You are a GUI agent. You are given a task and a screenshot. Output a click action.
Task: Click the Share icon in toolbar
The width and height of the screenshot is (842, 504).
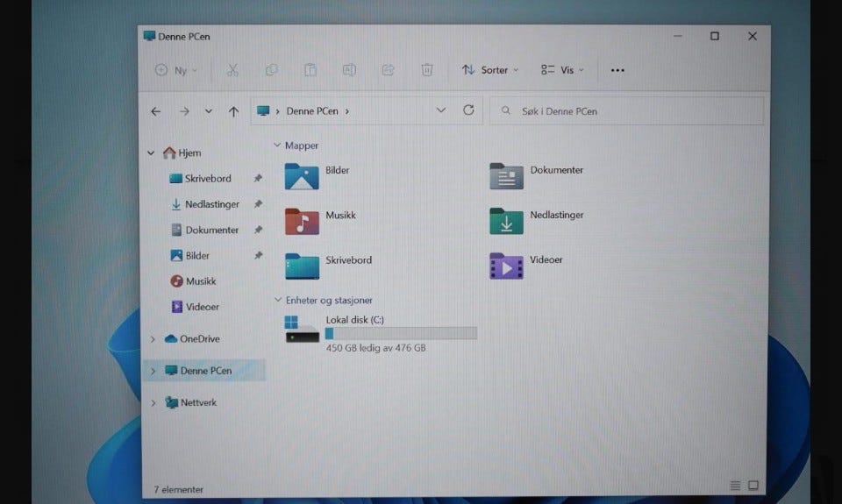click(389, 70)
